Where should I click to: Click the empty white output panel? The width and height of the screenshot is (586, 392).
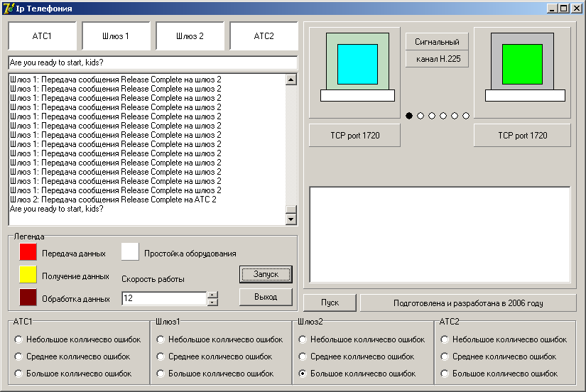440,234
